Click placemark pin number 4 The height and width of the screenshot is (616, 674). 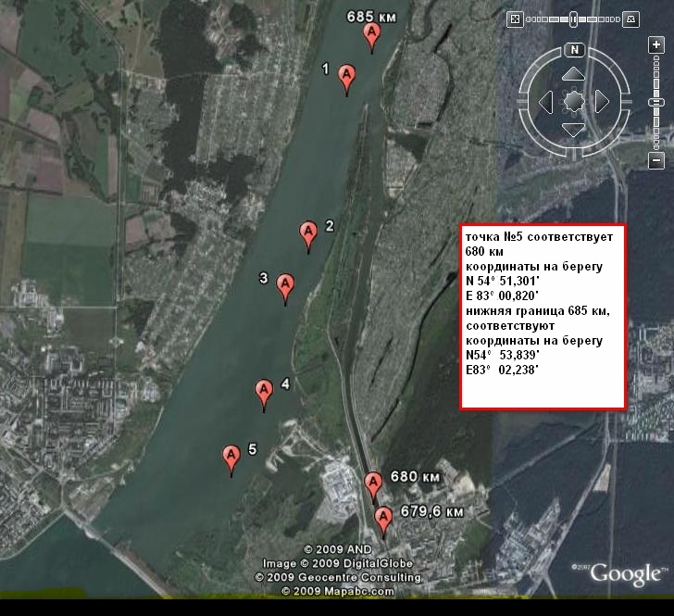pyautogui.click(x=264, y=391)
